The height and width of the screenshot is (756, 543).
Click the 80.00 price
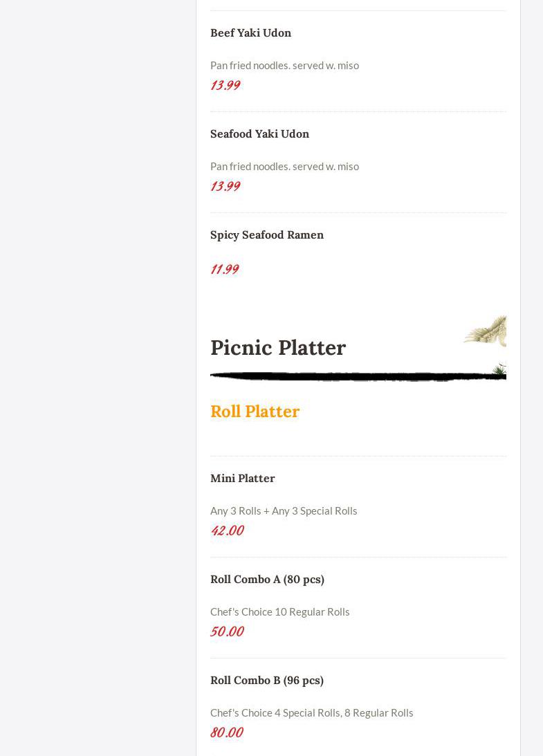(226, 732)
